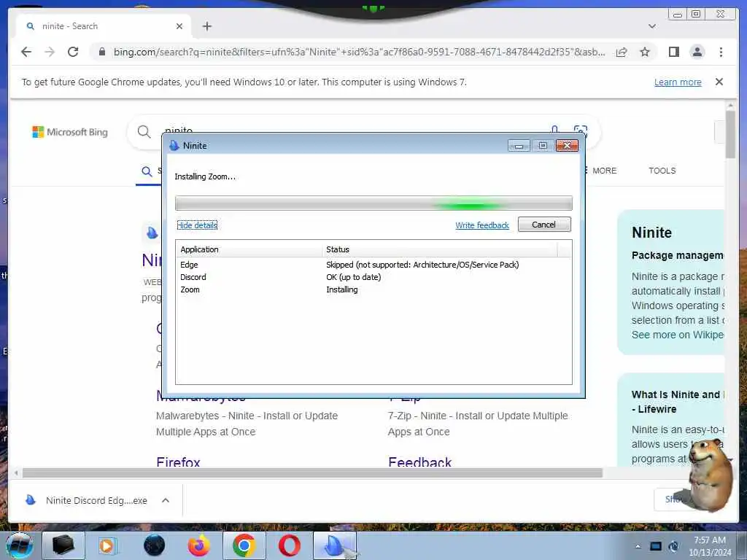
Task: Bookmark this page with the star icon
Action: pyautogui.click(x=645, y=52)
